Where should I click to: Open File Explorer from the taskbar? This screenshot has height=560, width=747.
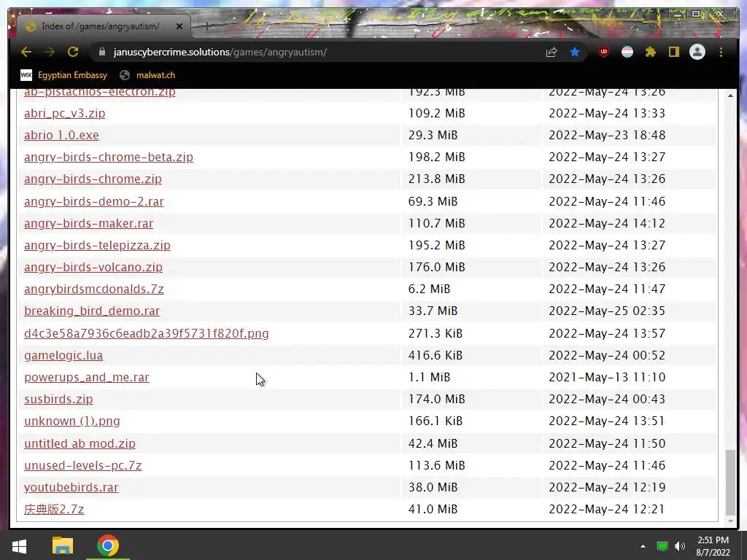tap(63, 545)
